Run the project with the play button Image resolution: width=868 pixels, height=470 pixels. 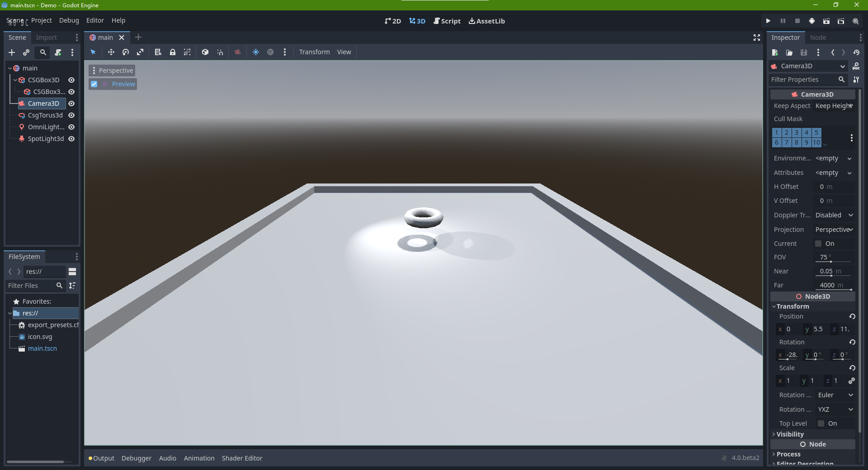[x=768, y=21]
